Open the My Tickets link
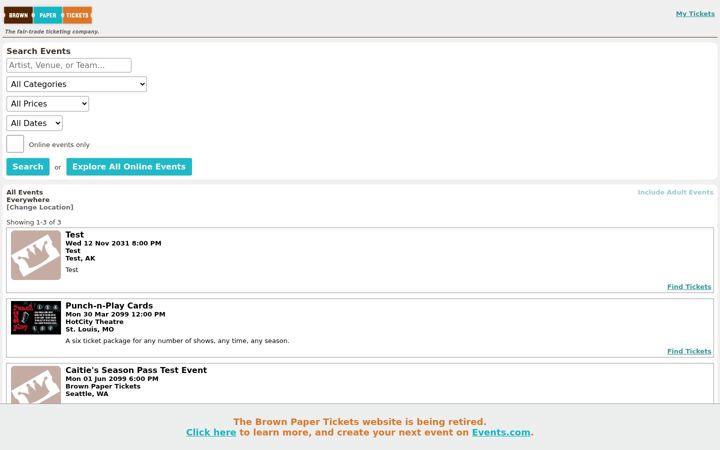720x450 pixels. click(x=695, y=14)
